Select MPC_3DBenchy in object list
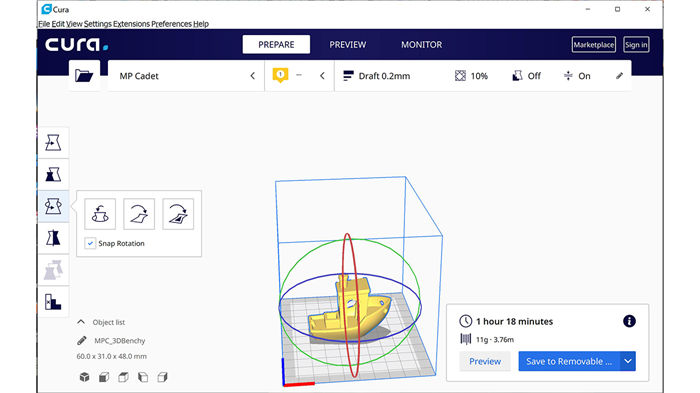700x393 pixels. click(120, 341)
